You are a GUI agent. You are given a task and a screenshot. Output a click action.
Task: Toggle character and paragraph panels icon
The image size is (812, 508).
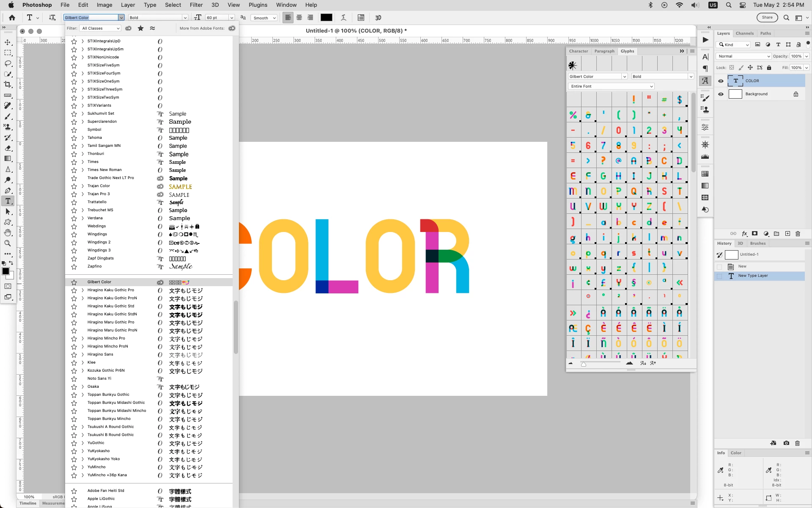click(361, 18)
